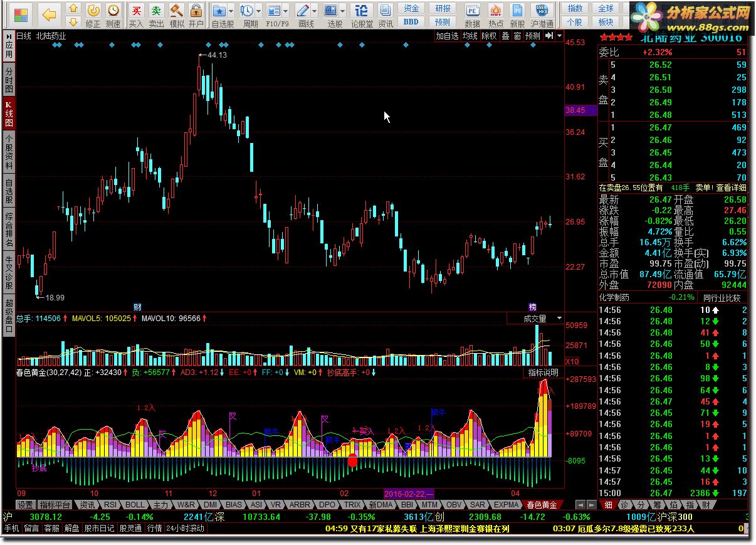Viewport: 756px width, 545px height.
Task: Select the EXPMA indicator tab
Action: (507, 504)
